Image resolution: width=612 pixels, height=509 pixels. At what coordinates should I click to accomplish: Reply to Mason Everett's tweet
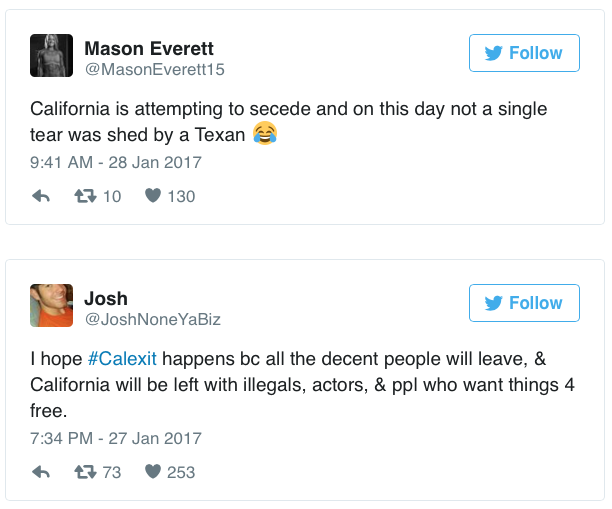tap(41, 196)
